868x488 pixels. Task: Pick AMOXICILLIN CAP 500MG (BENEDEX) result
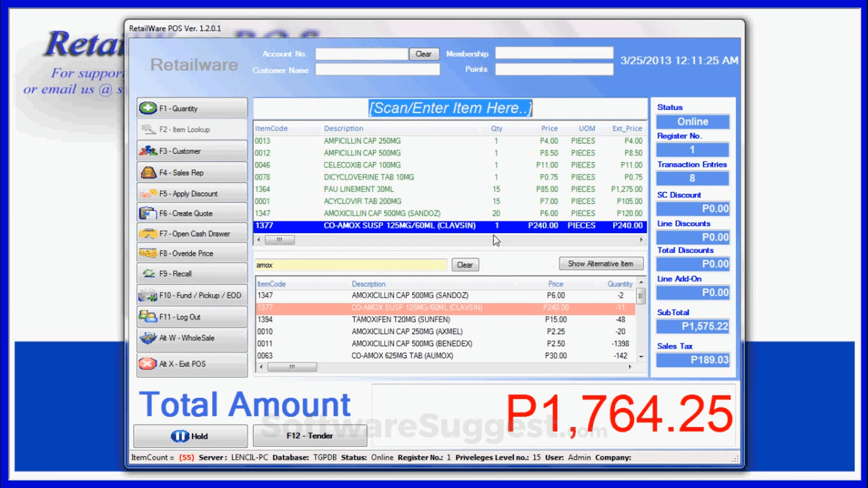coord(445,344)
